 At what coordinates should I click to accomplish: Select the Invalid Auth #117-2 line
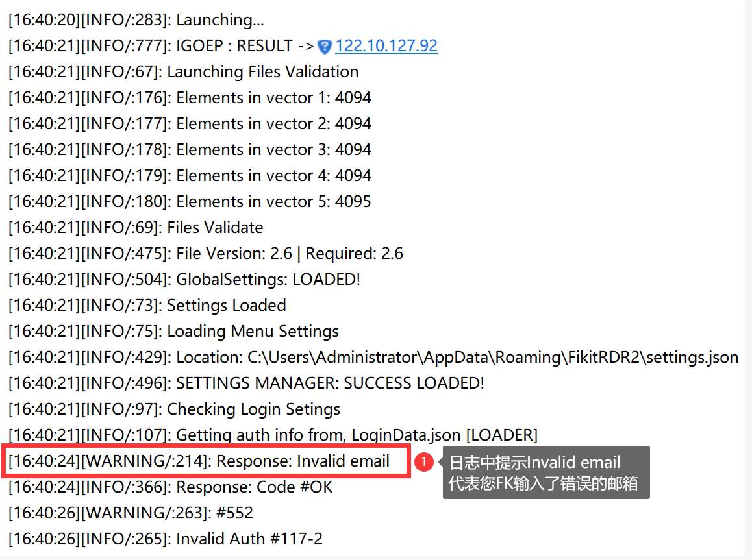tap(166, 539)
